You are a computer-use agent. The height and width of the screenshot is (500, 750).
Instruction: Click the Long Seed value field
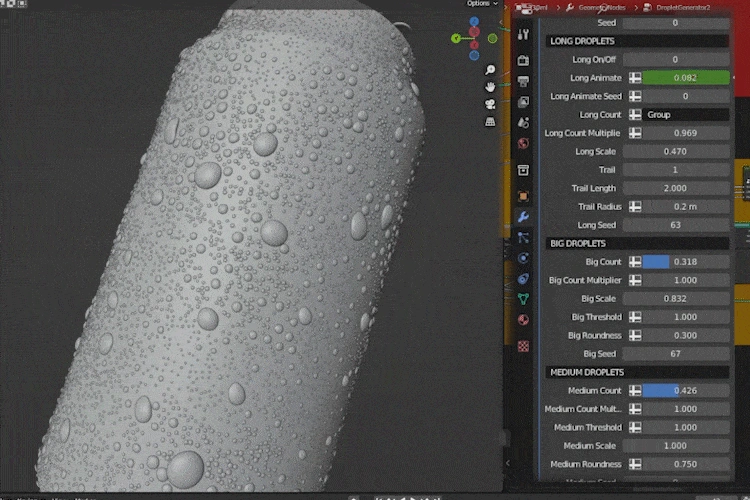pos(676,225)
